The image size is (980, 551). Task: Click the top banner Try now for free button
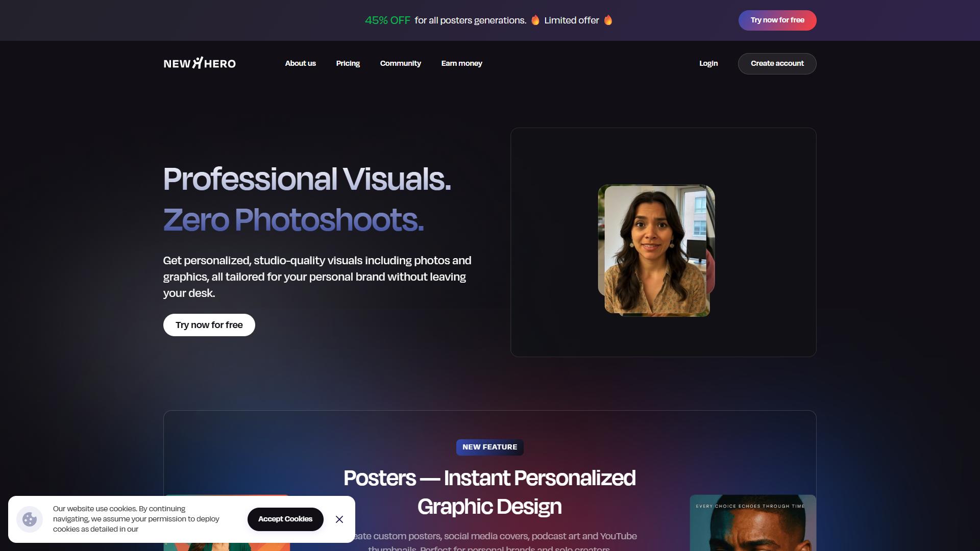777,20
